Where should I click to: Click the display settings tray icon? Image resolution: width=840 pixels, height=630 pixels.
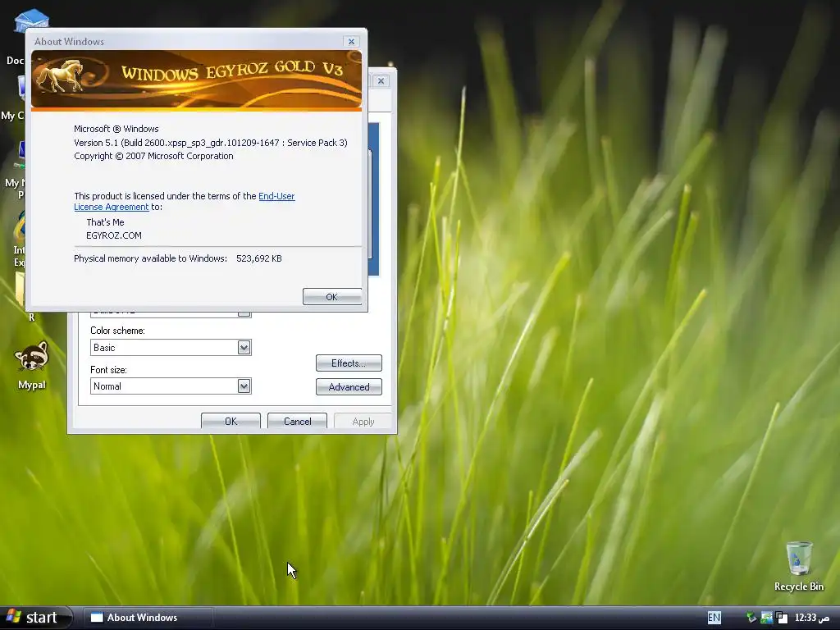click(767, 618)
